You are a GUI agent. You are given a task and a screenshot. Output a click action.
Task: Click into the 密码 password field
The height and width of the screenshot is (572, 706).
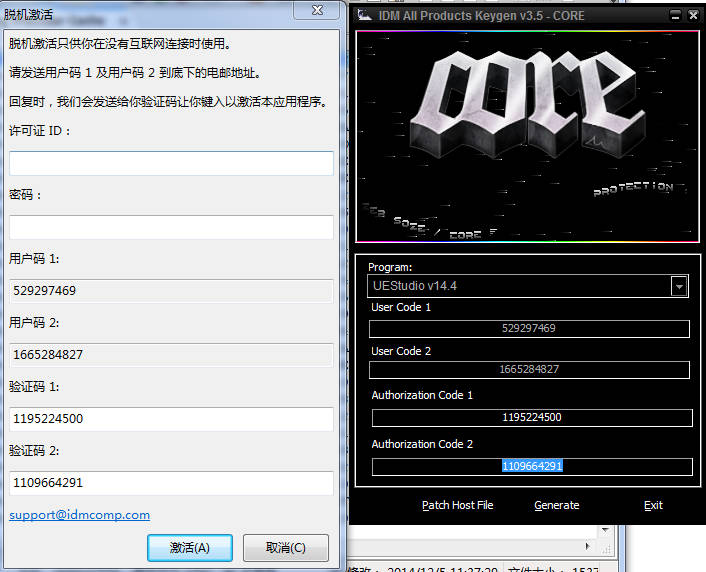click(x=171, y=227)
